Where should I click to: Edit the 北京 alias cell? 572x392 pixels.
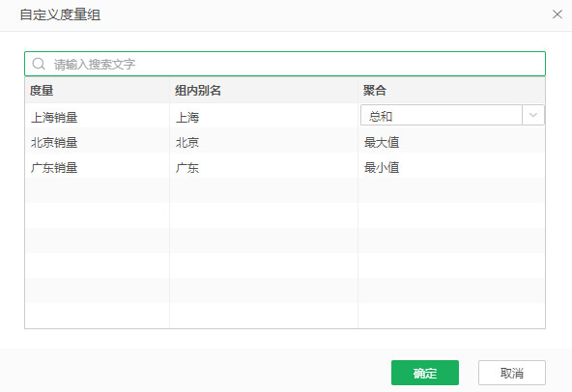tap(264, 142)
